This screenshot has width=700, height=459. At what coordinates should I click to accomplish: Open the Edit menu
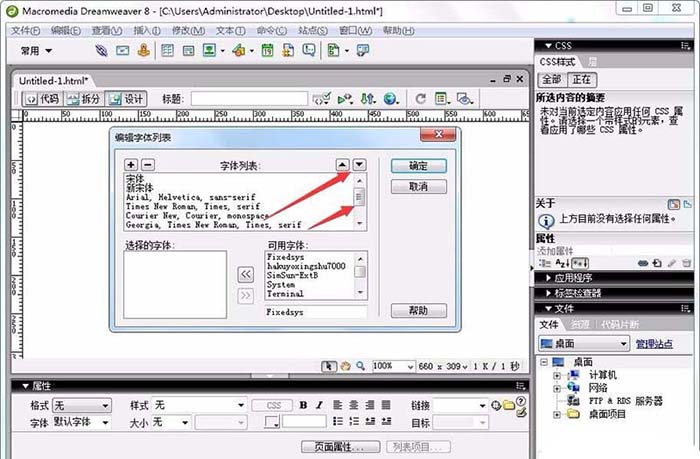click(66, 30)
